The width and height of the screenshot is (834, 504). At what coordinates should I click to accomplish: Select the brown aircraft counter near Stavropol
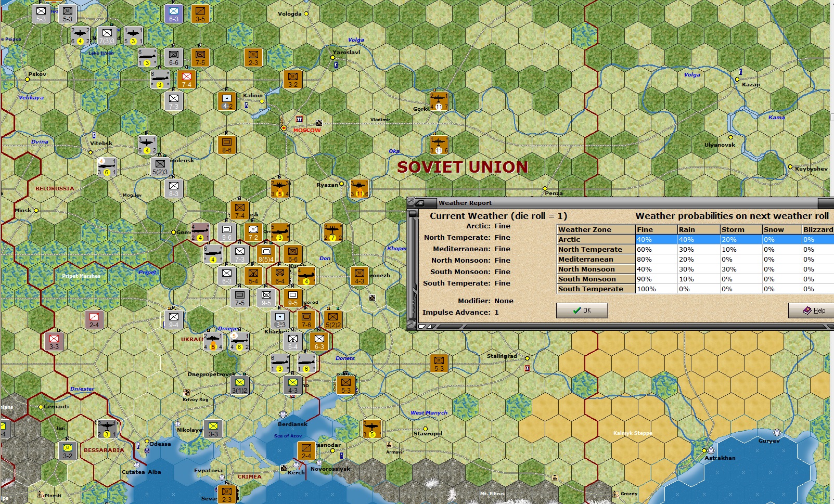click(x=373, y=429)
